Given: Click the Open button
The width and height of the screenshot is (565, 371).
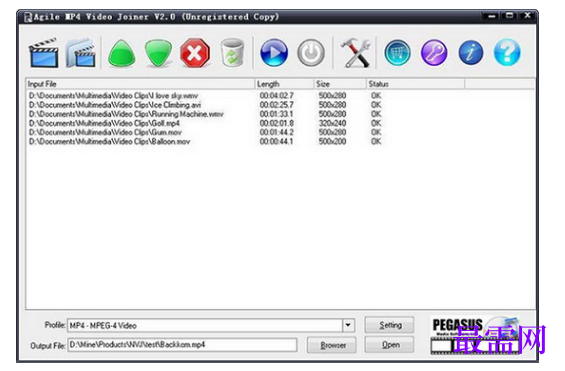Looking at the screenshot, I should pyautogui.click(x=390, y=345).
